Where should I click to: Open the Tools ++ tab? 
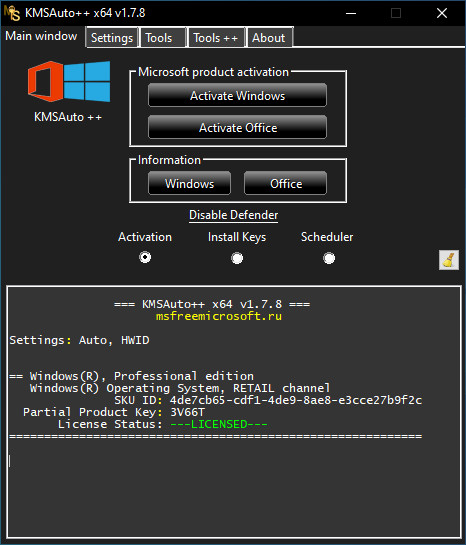[216, 38]
